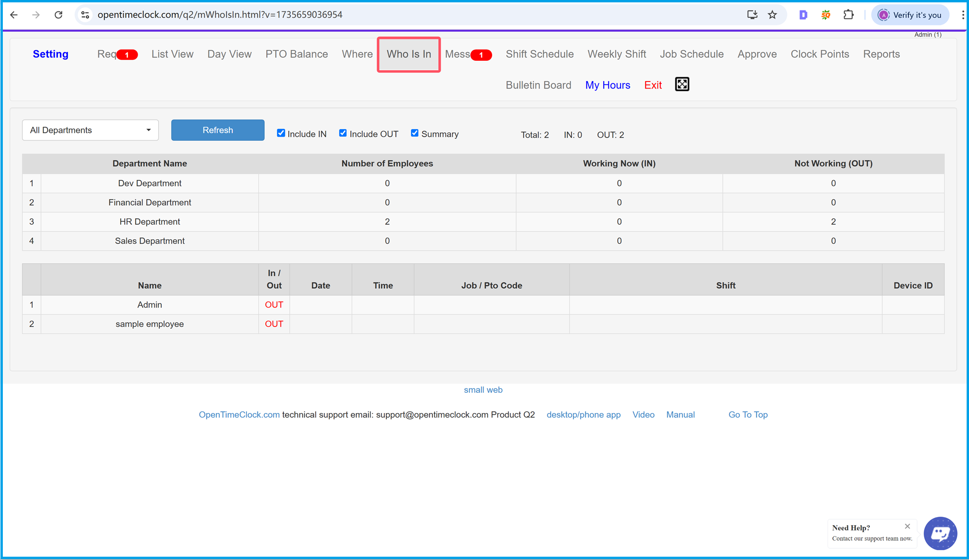Toggle the Summary checkbox
The image size is (969, 560).
[415, 133]
